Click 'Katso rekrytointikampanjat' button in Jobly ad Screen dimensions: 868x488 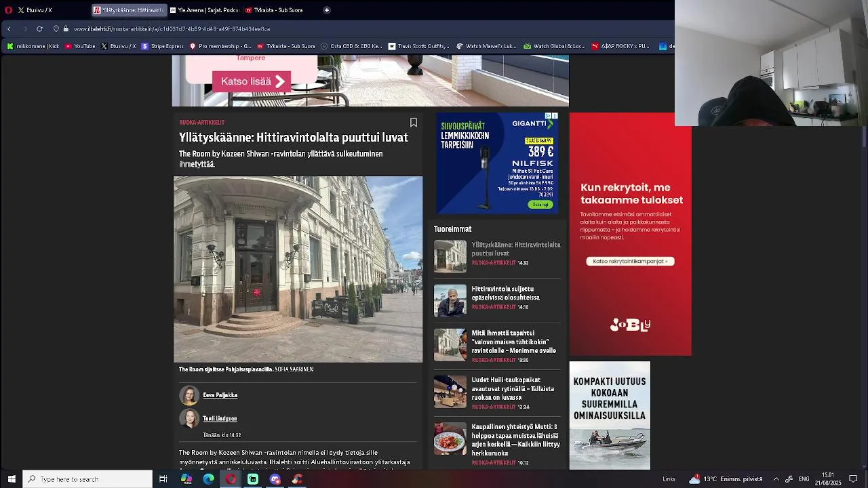coord(630,261)
